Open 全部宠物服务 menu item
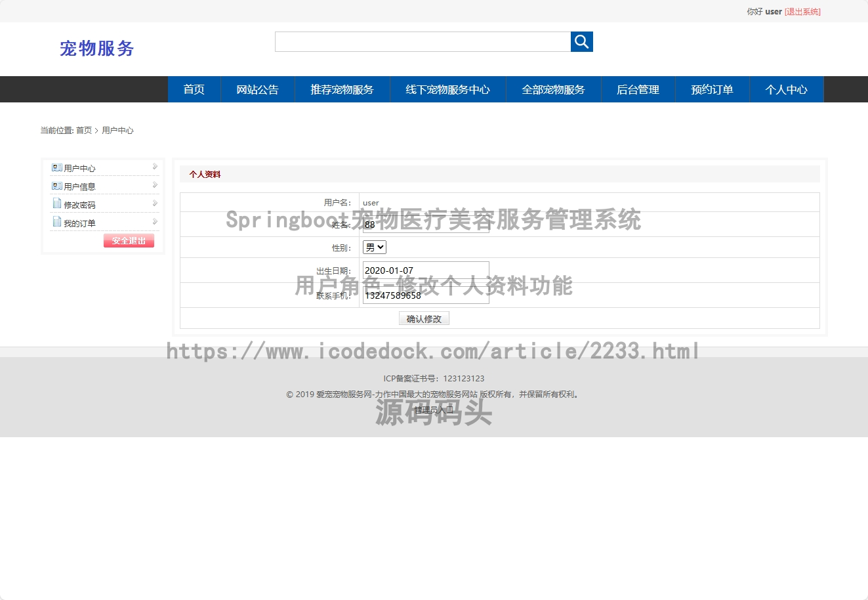Screen dimensions: 868x600 (554, 89)
